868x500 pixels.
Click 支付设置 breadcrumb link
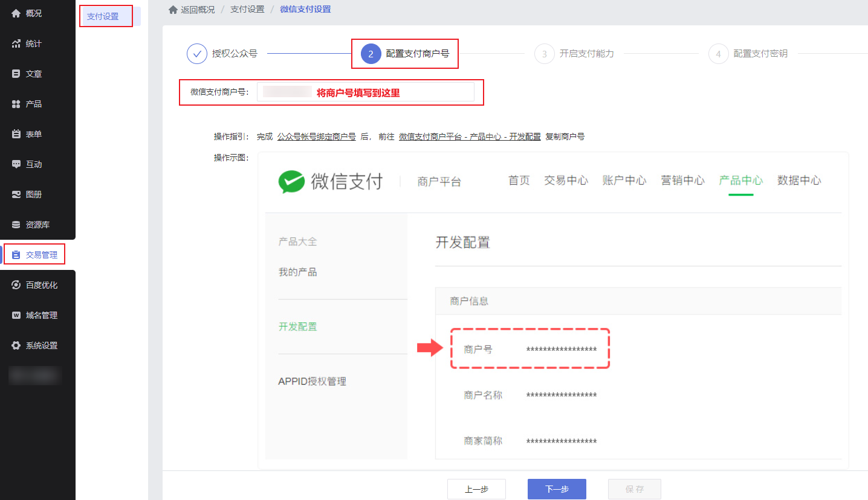(247, 10)
